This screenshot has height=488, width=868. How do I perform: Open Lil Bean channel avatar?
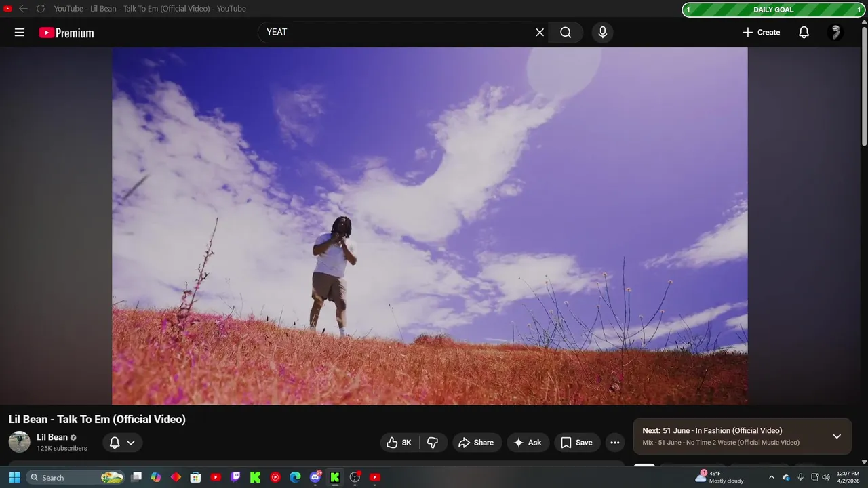(x=20, y=442)
